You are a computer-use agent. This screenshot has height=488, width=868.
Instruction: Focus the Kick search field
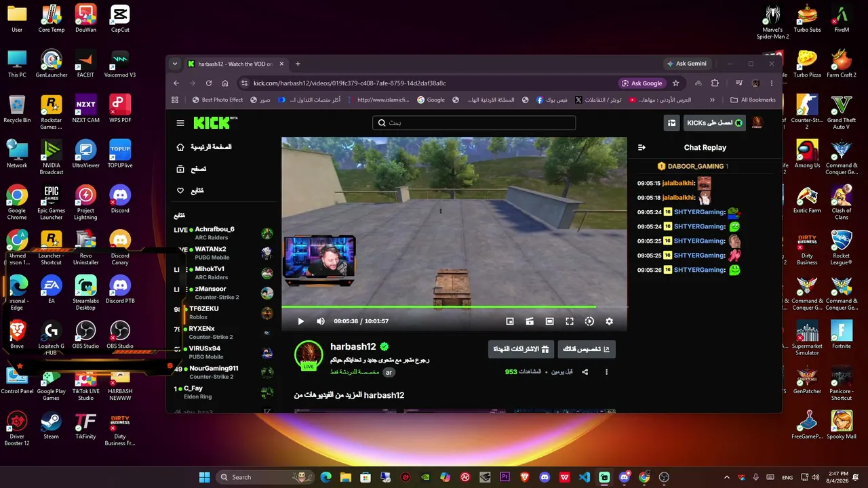pyautogui.click(x=474, y=123)
